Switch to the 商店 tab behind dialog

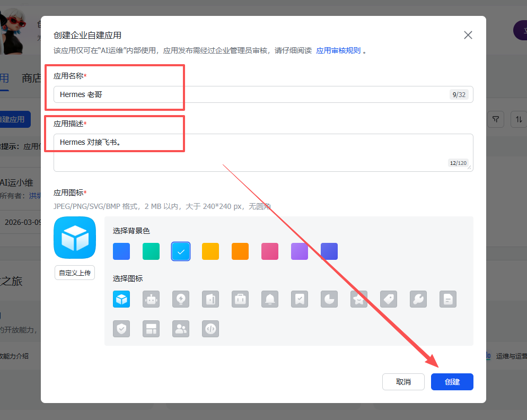click(31, 78)
